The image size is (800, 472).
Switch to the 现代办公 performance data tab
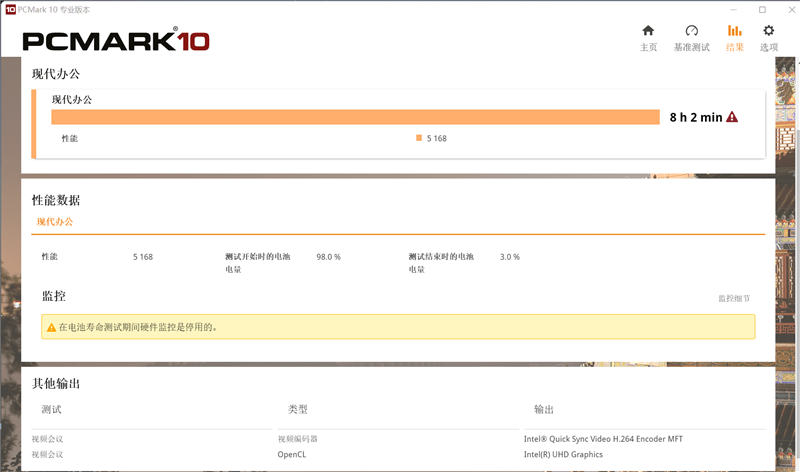click(55, 221)
